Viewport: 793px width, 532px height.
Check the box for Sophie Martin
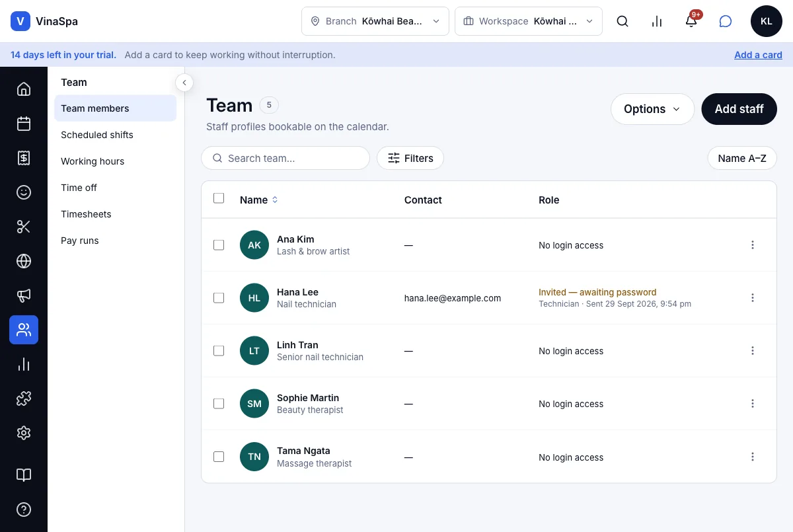[x=219, y=404]
